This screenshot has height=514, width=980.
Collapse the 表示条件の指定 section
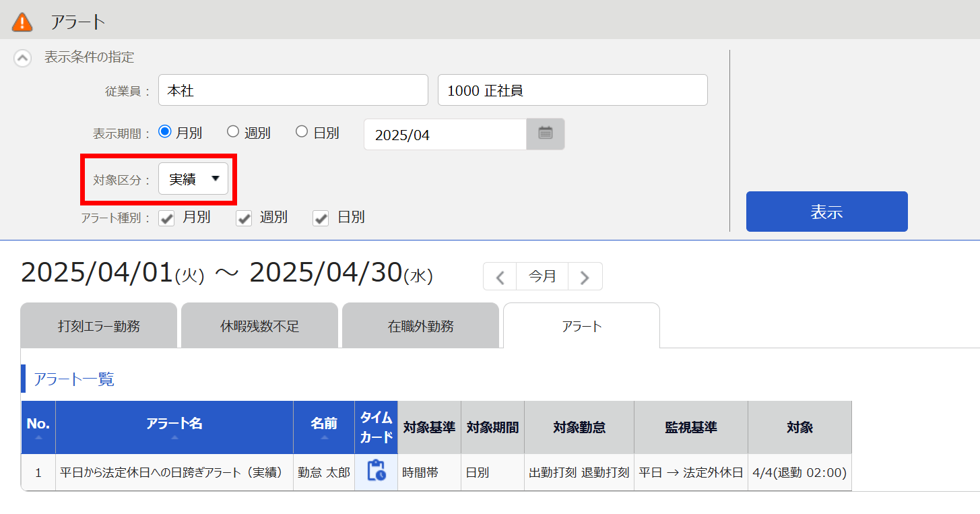pos(22,58)
